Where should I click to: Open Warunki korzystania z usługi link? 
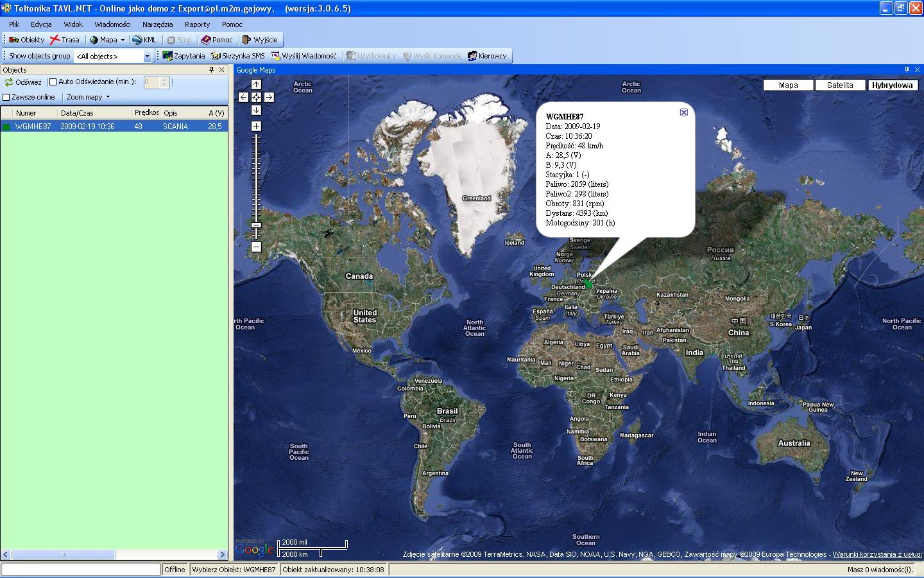point(877,555)
